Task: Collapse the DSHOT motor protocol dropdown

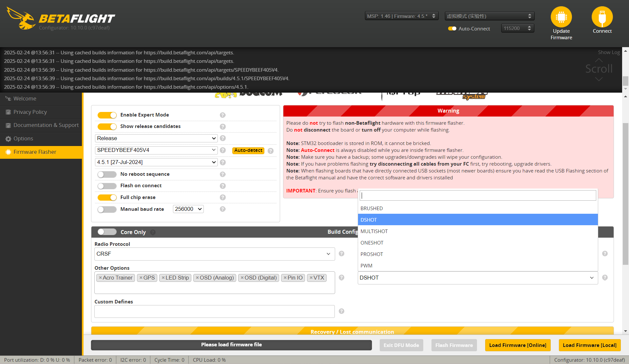Action: click(x=478, y=278)
